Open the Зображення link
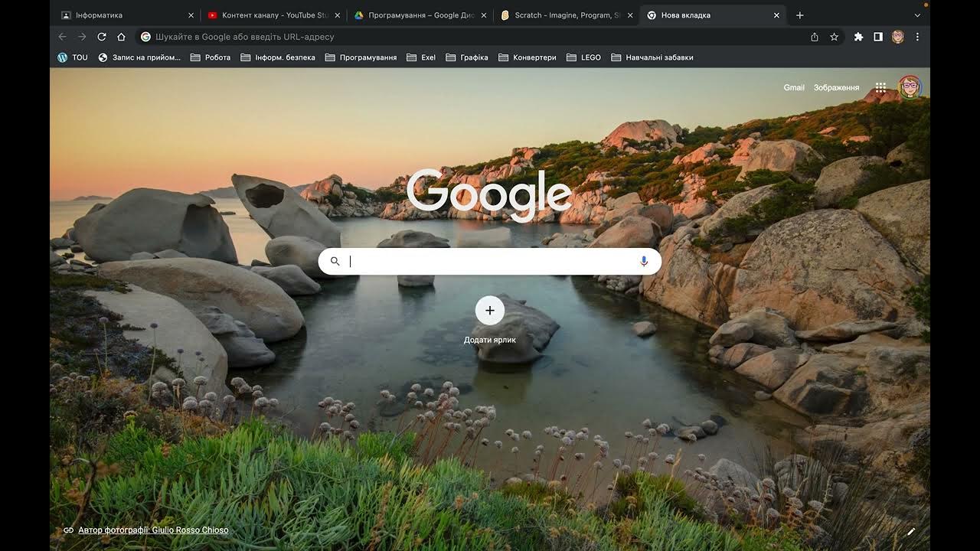 click(x=836, y=88)
